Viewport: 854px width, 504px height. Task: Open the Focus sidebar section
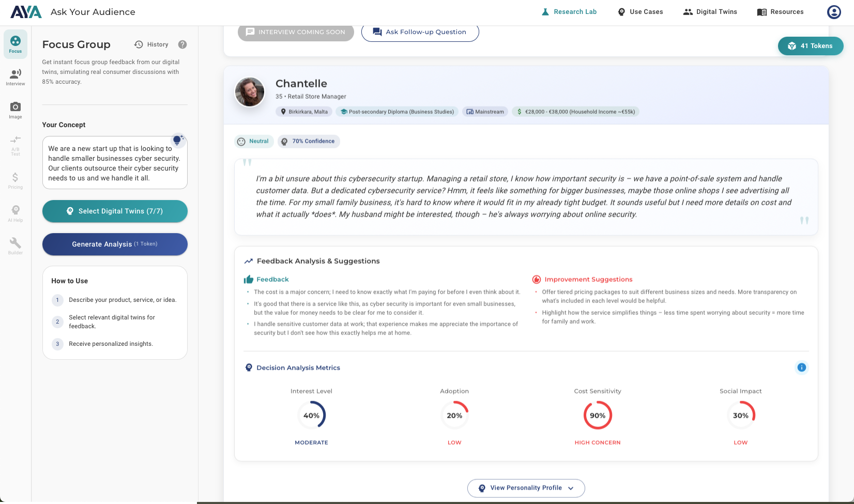click(x=16, y=44)
